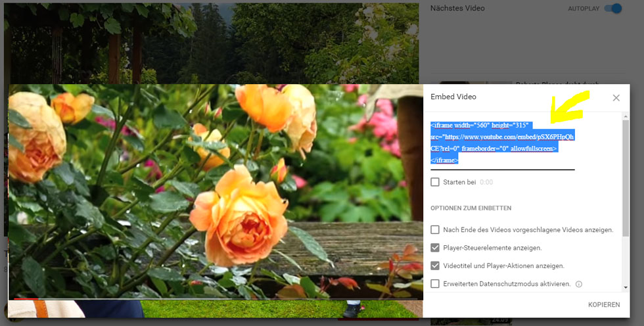Click the embed dialog scrollbar thumb
644x326 pixels.
[626, 178]
